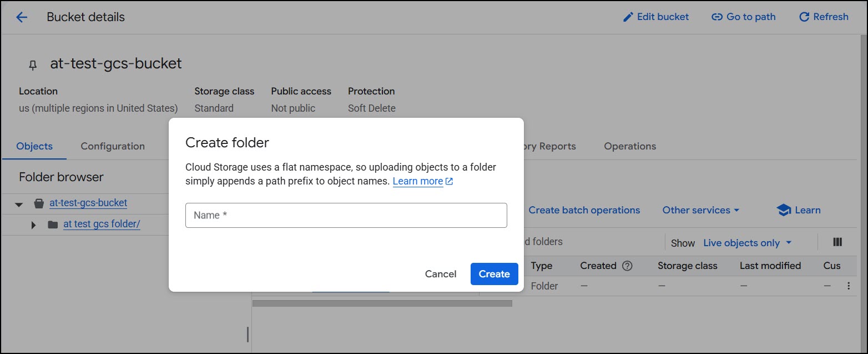868x354 pixels.
Task: Collapse the at-test-gcs-bucket tree node
Action: coord(19,204)
